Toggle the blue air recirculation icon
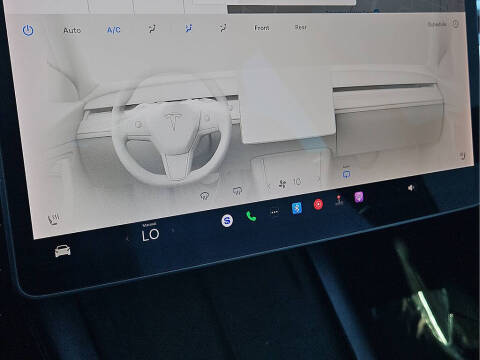The image size is (480, 360). coord(346,173)
